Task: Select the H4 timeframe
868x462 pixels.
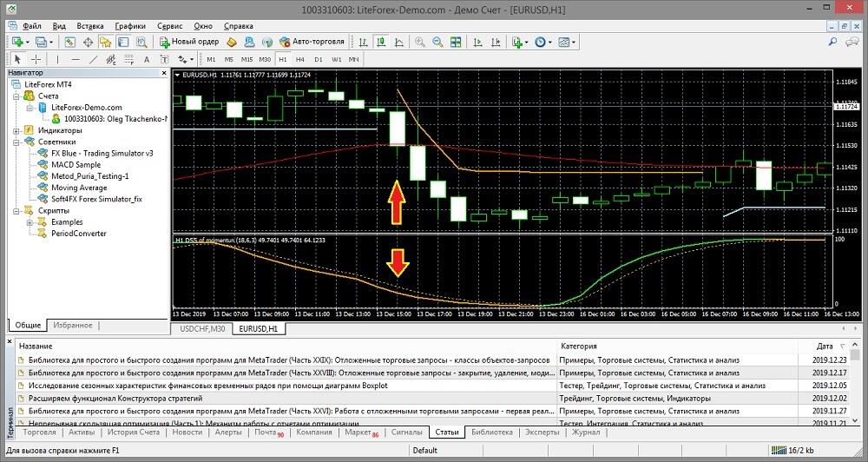Action: pyautogui.click(x=299, y=59)
